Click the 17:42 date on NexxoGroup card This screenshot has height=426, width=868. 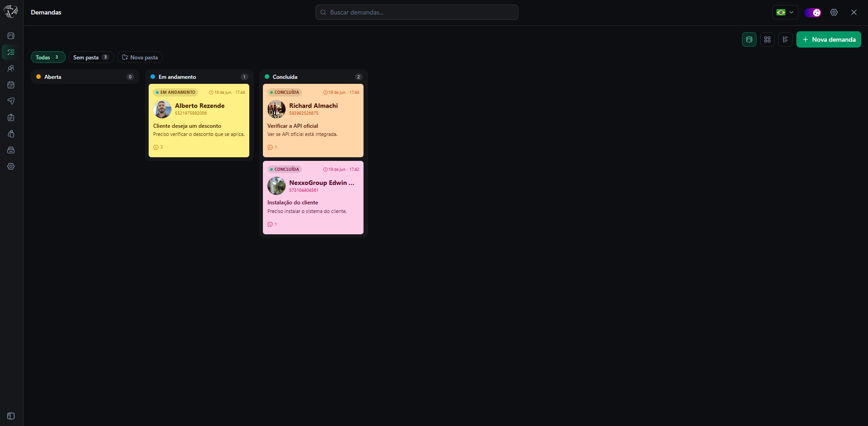click(x=341, y=169)
